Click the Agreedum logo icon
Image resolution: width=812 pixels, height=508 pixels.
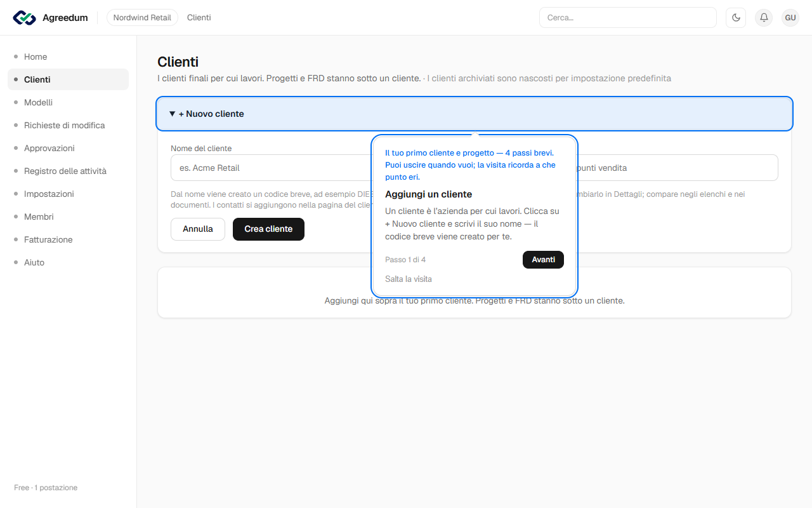point(24,18)
